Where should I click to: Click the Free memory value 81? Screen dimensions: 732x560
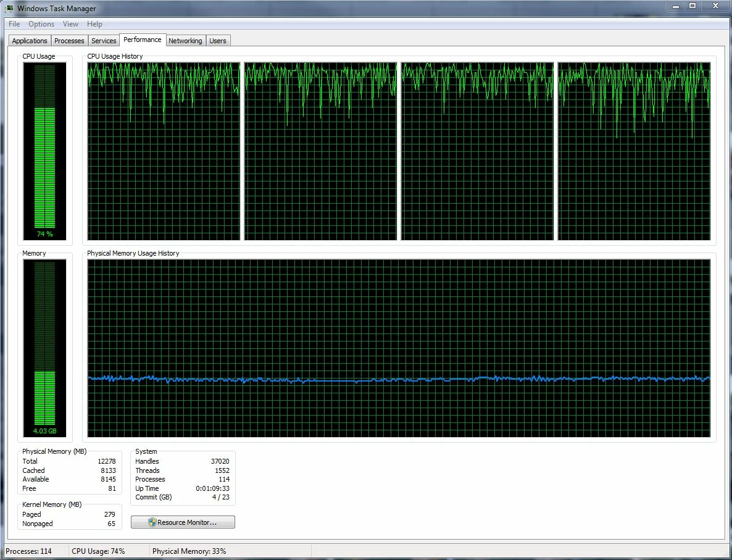[112, 488]
